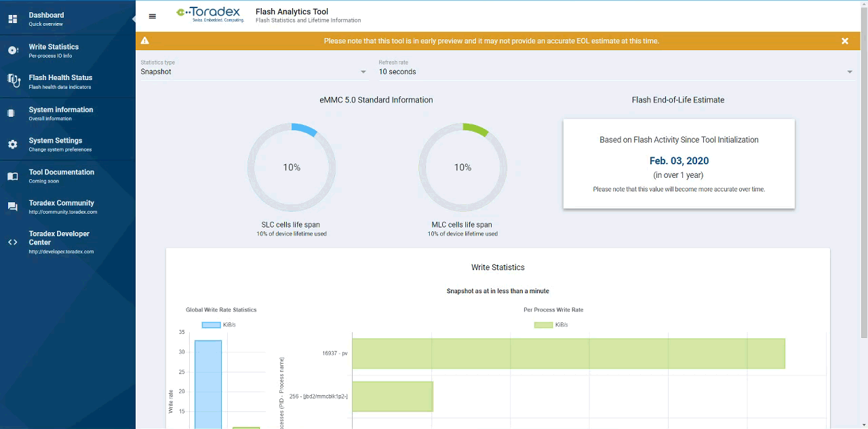Click the Global Write Rate Statistics label
868x429 pixels.
(x=221, y=310)
